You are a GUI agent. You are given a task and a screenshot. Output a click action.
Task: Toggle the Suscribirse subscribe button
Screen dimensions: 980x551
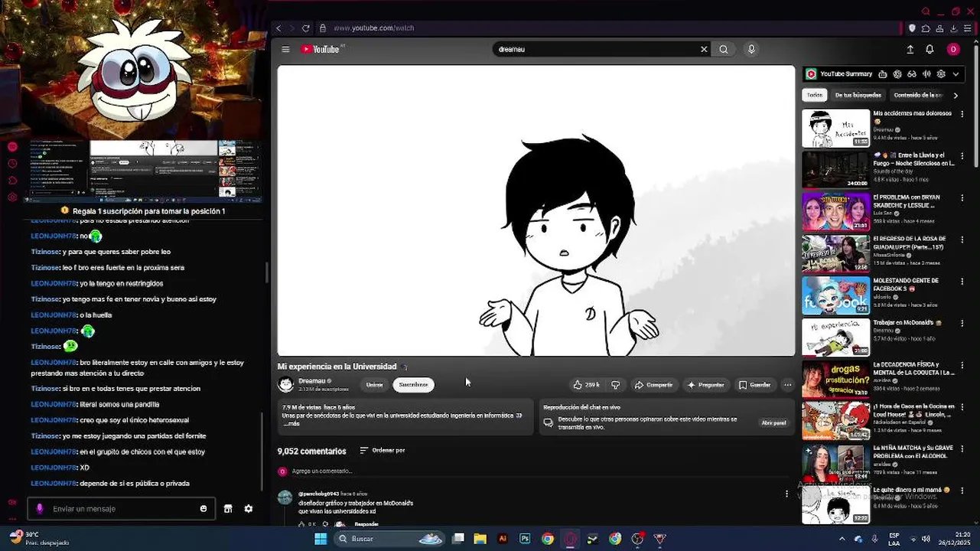tap(413, 385)
